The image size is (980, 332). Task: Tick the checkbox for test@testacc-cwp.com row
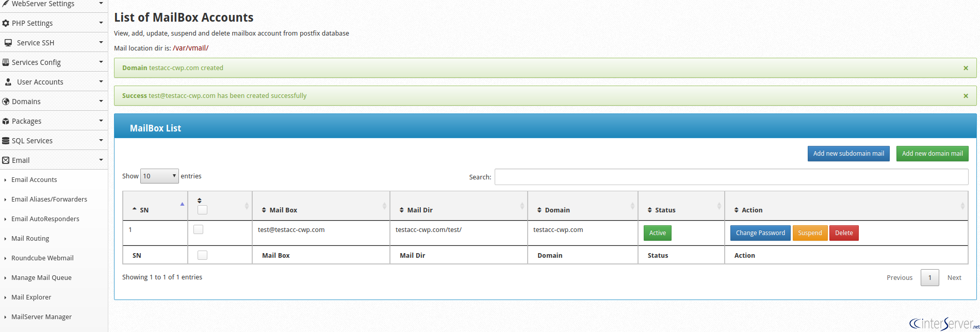point(198,229)
